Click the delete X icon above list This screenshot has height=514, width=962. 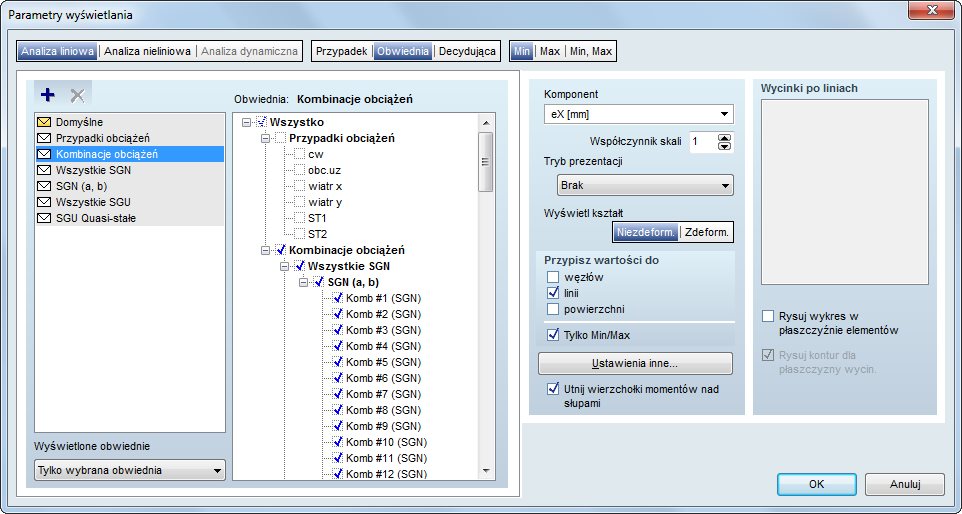[x=77, y=94]
